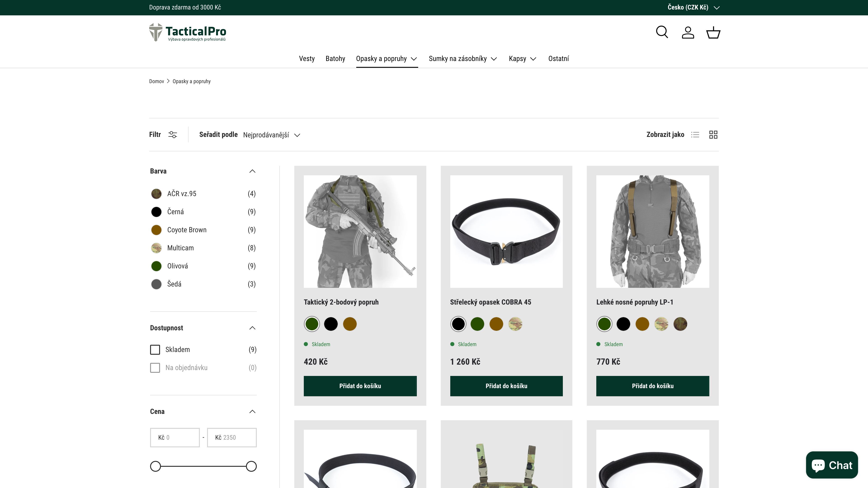Select the Černá color filter

click(x=175, y=212)
